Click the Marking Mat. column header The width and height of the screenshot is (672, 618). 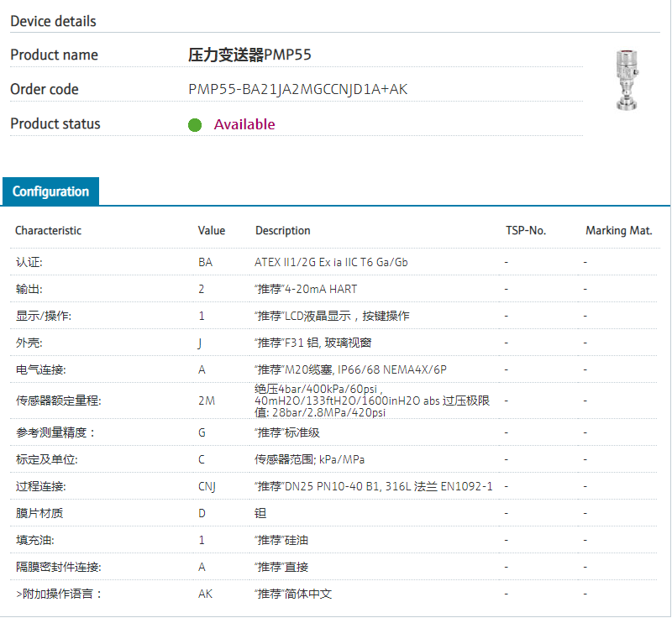(x=618, y=230)
